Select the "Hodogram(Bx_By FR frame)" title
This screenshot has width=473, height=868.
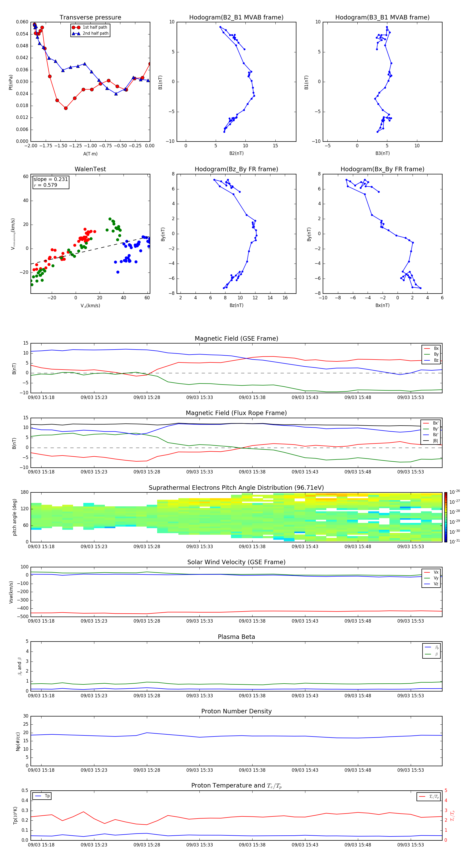tap(382, 169)
